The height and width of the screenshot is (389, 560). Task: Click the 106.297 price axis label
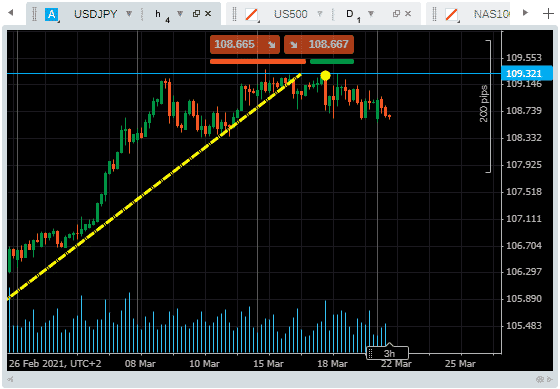[524, 271]
